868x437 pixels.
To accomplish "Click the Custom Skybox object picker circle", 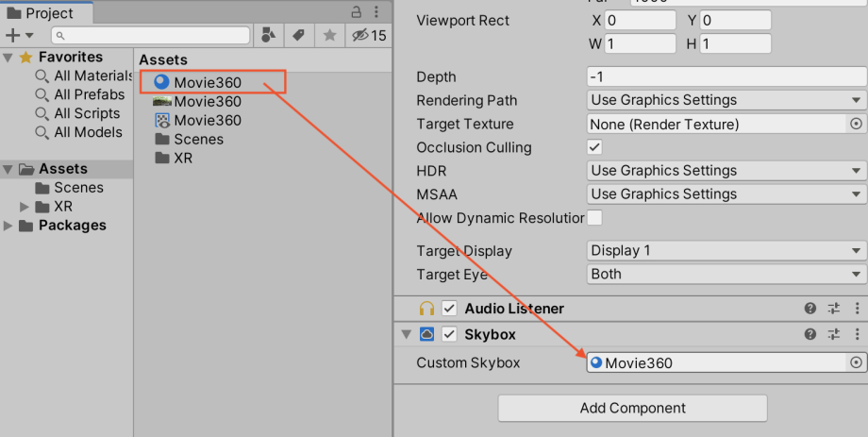I will pos(857,362).
